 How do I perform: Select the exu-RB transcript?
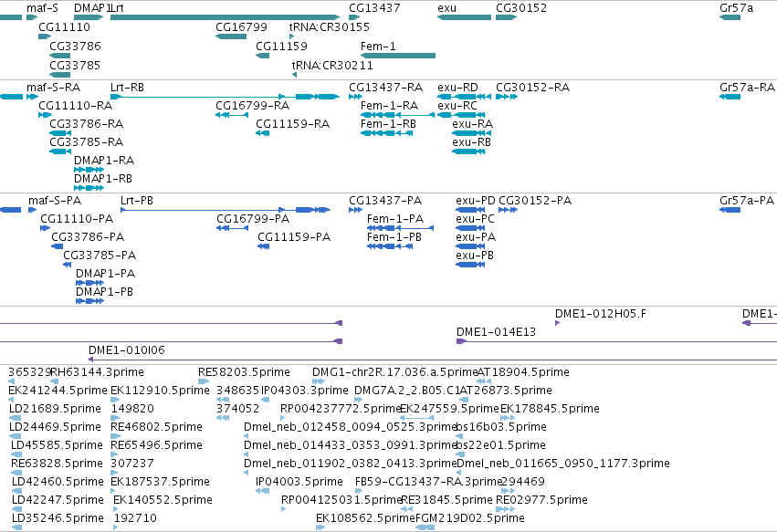pyautogui.click(x=468, y=151)
